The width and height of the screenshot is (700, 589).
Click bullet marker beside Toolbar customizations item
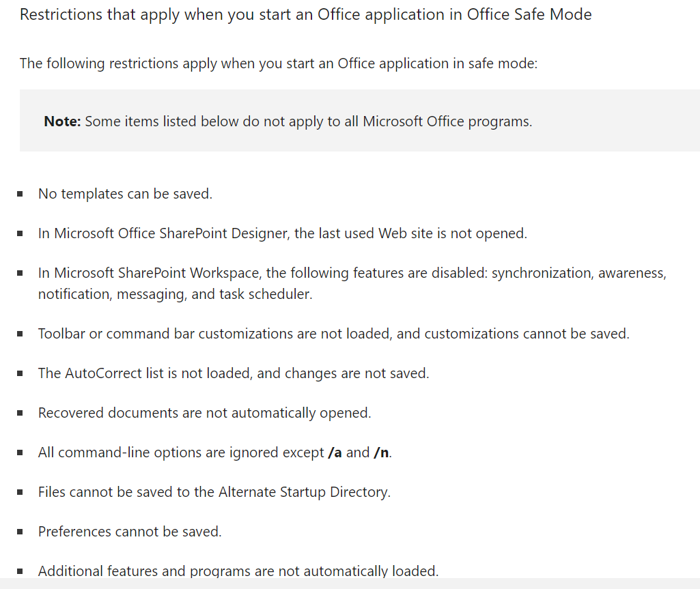click(x=20, y=334)
